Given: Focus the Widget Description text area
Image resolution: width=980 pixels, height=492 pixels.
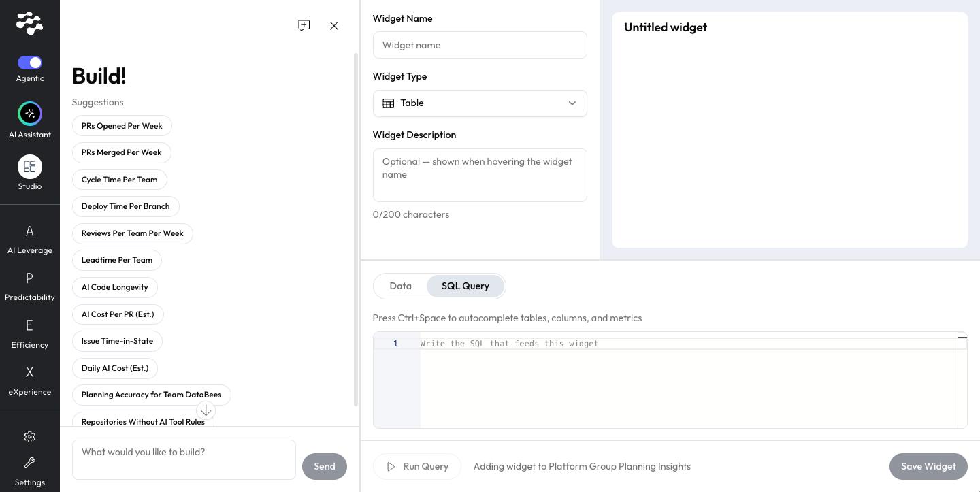Looking at the screenshot, I should click(480, 175).
